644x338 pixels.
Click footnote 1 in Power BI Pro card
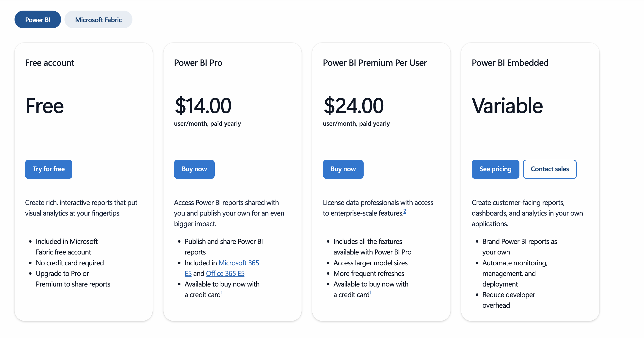point(222,292)
